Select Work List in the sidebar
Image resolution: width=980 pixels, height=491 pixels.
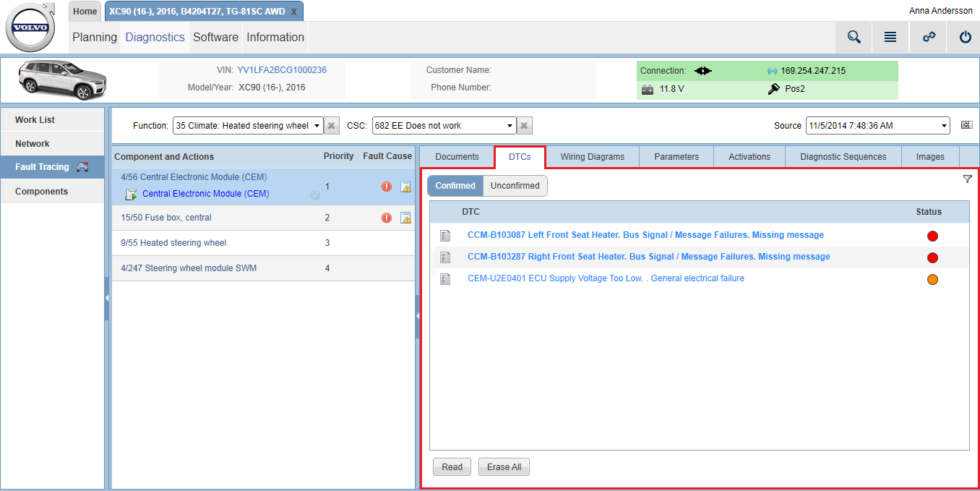pos(53,120)
